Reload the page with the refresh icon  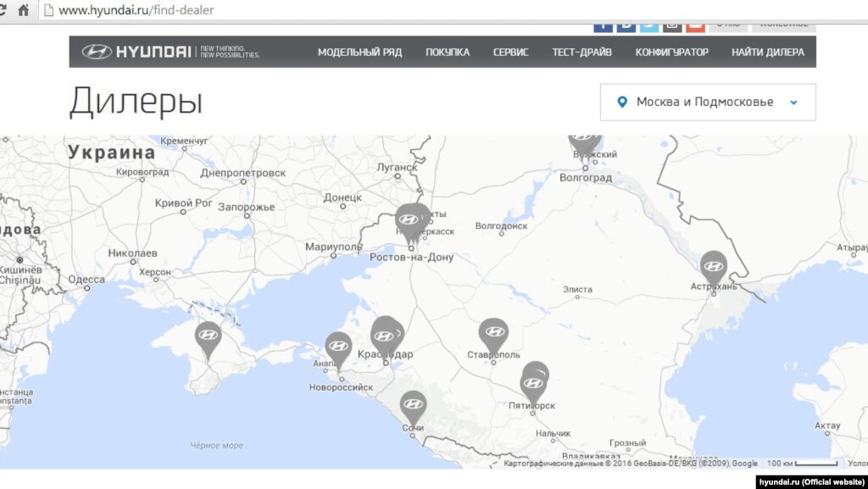pyautogui.click(x=3, y=10)
